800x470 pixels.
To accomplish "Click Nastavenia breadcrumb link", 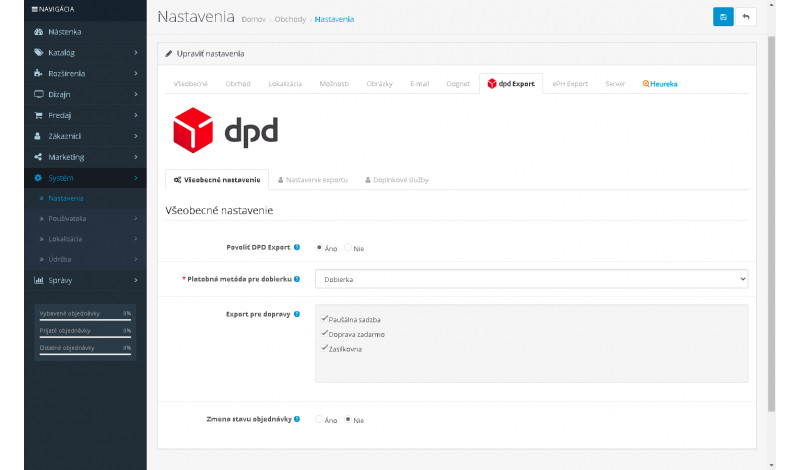I will 334,19.
